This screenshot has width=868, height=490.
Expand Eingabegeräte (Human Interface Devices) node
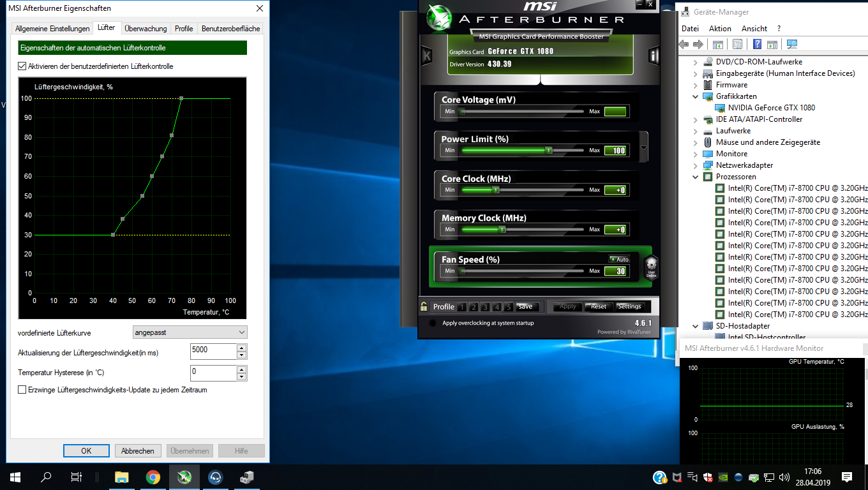[696, 73]
